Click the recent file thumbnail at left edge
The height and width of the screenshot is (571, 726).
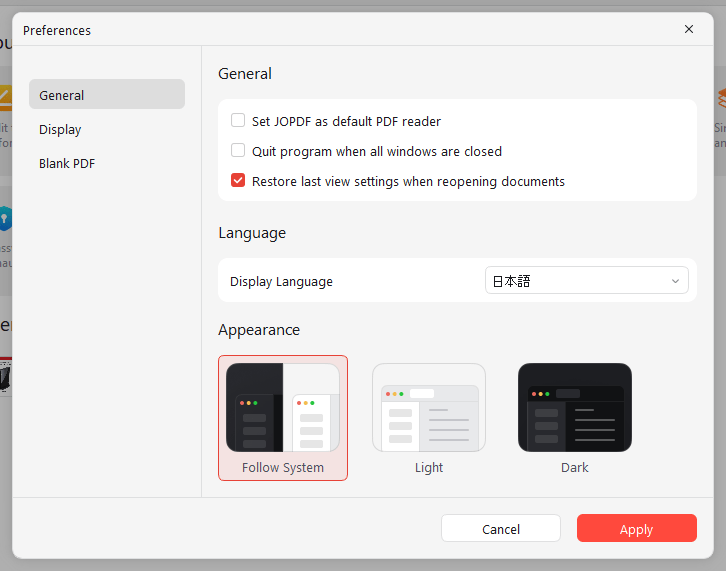(x=5, y=375)
